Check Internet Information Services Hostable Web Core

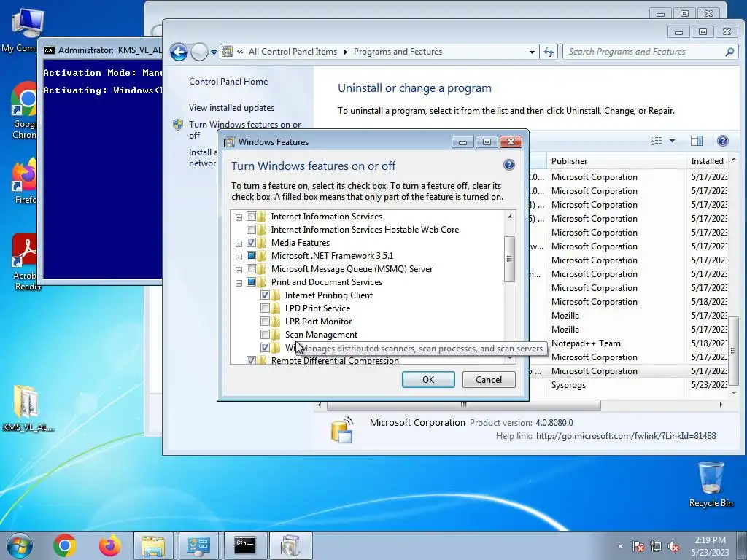click(x=251, y=230)
